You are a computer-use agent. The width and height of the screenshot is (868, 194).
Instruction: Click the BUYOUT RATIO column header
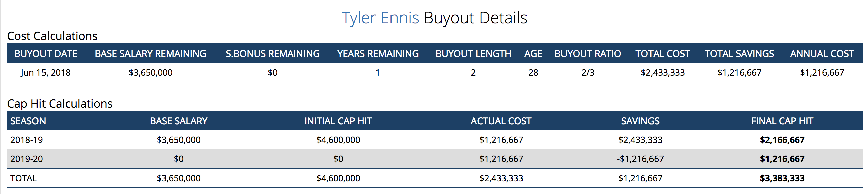[588, 54]
